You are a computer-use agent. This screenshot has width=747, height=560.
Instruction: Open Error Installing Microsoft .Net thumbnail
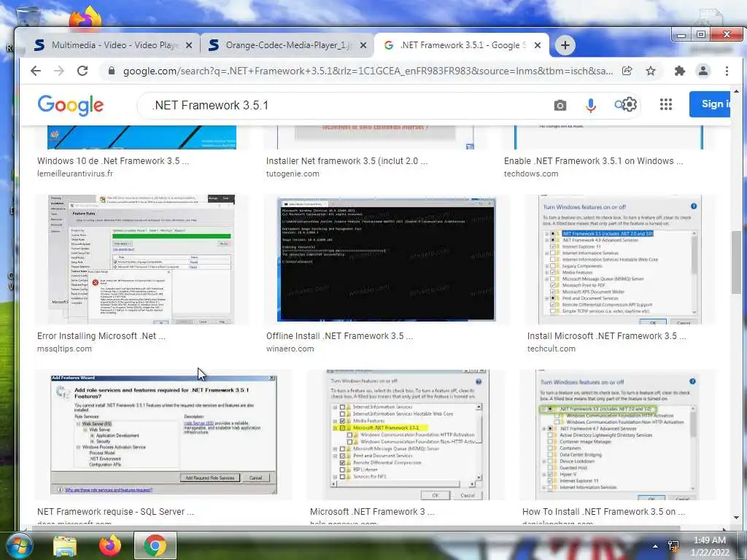pyautogui.click(x=141, y=260)
